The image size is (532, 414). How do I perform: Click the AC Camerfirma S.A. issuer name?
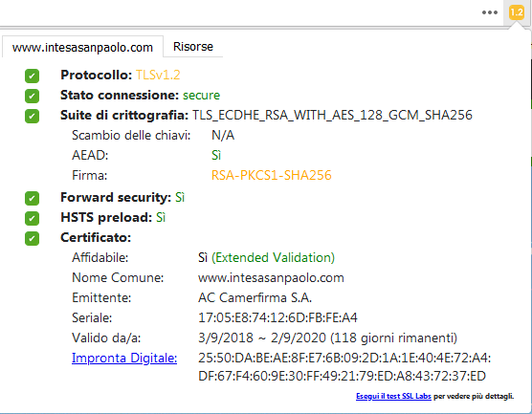click(255, 297)
